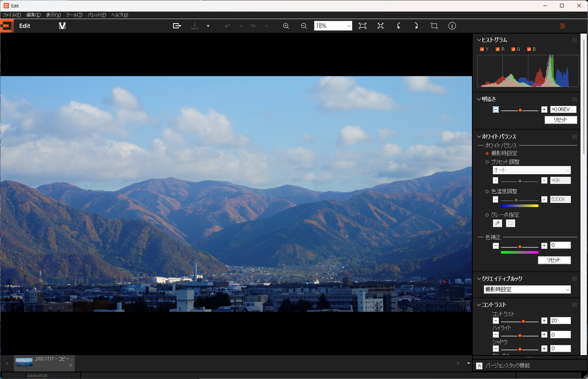The image size is (588, 379).
Task: Collapse the コントラスト panel
Action: click(x=479, y=305)
